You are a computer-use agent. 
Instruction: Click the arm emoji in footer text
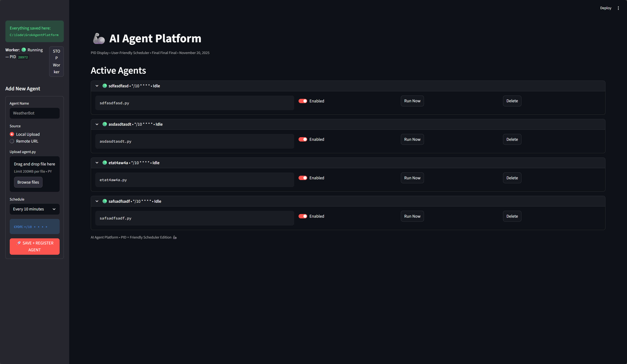175,237
